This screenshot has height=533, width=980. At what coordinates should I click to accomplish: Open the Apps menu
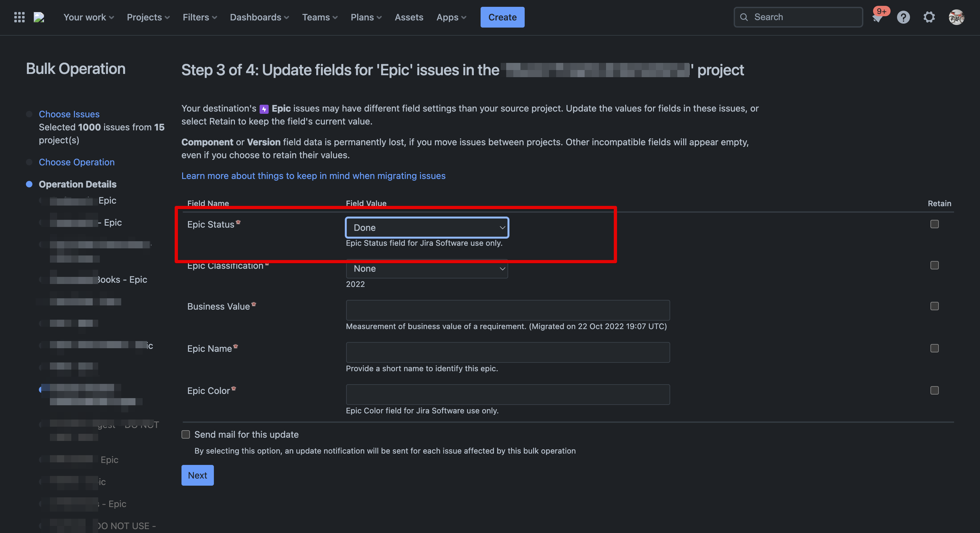tap(451, 17)
